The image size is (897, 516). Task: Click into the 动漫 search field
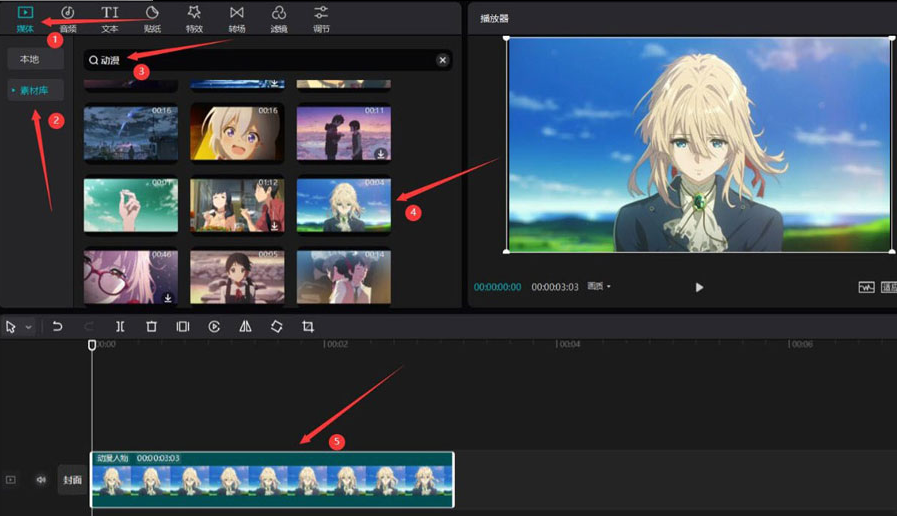[x=268, y=60]
